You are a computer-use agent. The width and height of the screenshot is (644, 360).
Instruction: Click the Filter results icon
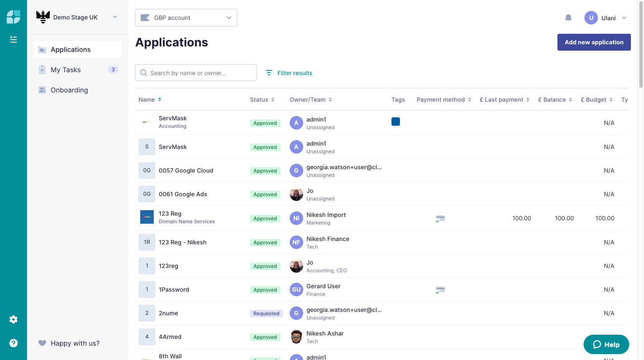(269, 73)
